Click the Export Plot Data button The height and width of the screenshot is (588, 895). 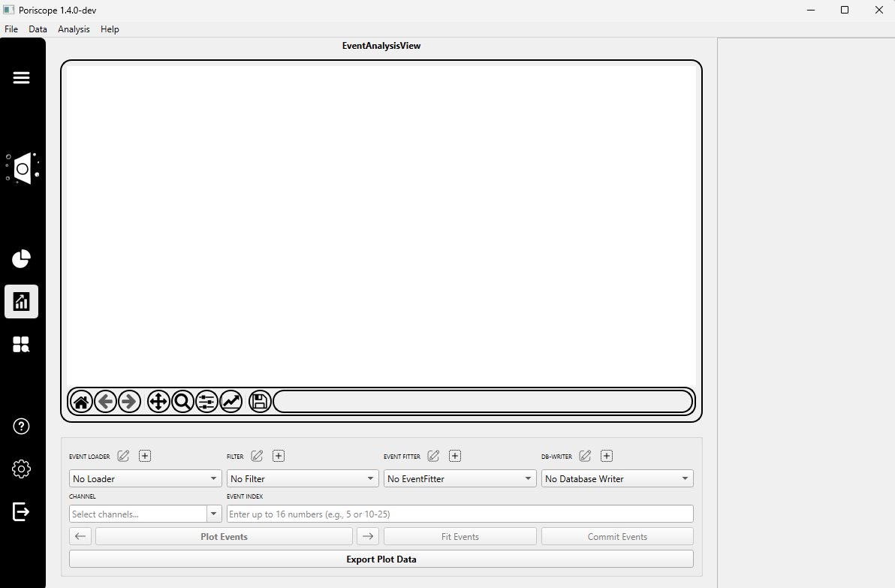pyautogui.click(x=381, y=559)
